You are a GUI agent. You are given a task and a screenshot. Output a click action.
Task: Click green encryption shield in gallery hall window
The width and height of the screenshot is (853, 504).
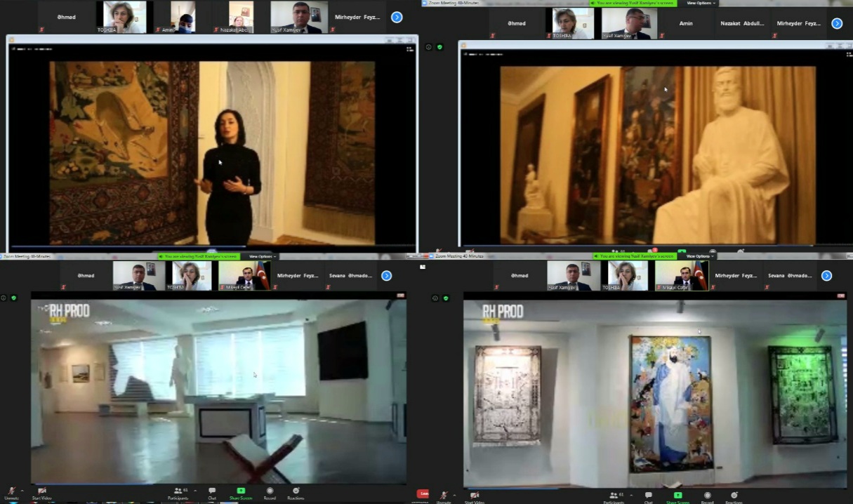pyautogui.click(x=13, y=298)
